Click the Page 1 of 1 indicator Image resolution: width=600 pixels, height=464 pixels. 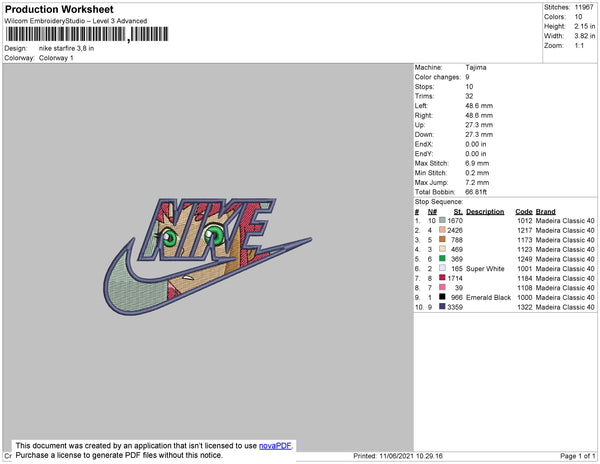pyautogui.click(x=577, y=456)
